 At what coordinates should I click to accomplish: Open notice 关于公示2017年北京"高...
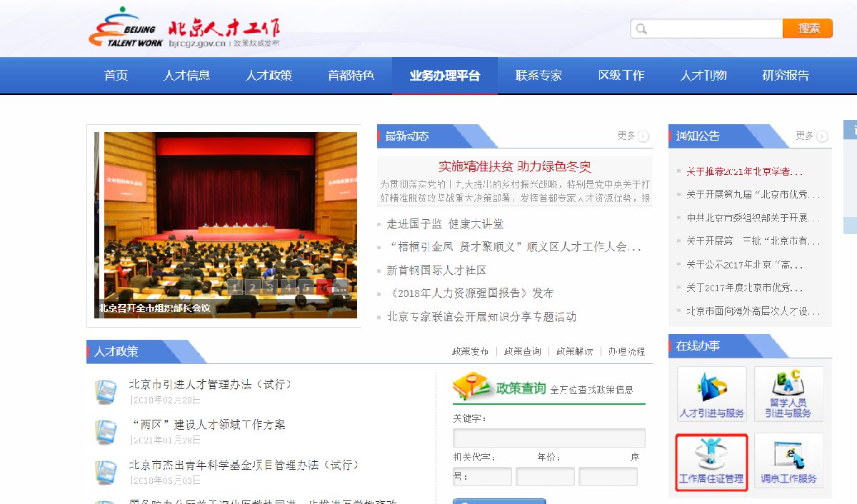[x=745, y=264]
